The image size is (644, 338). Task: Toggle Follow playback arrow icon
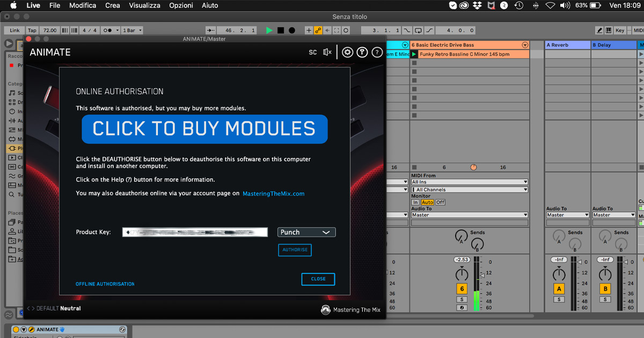[x=211, y=31]
